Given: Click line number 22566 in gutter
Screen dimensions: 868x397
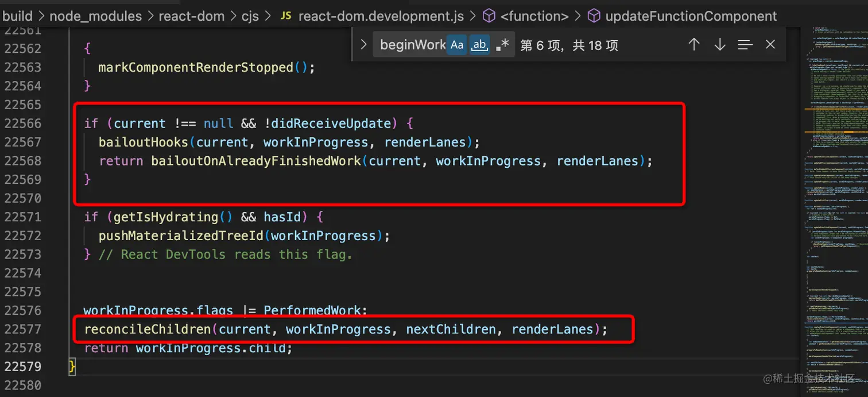Looking at the screenshot, I should click(x=23, y=124).
